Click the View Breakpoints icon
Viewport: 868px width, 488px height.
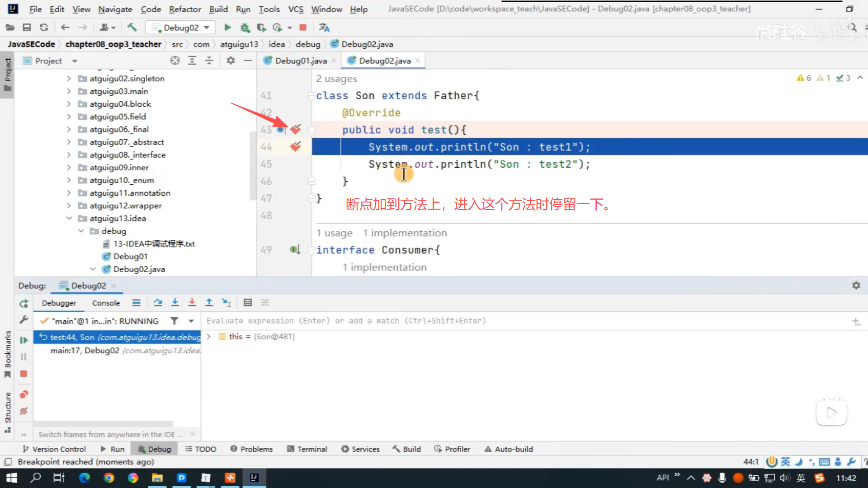click(x=24, y=394)
